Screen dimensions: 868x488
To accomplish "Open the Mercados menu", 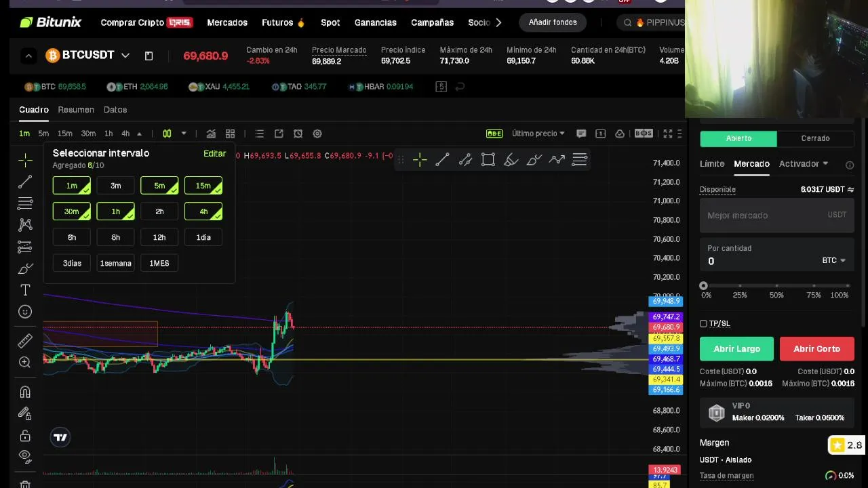I will [x=227, y=22].
